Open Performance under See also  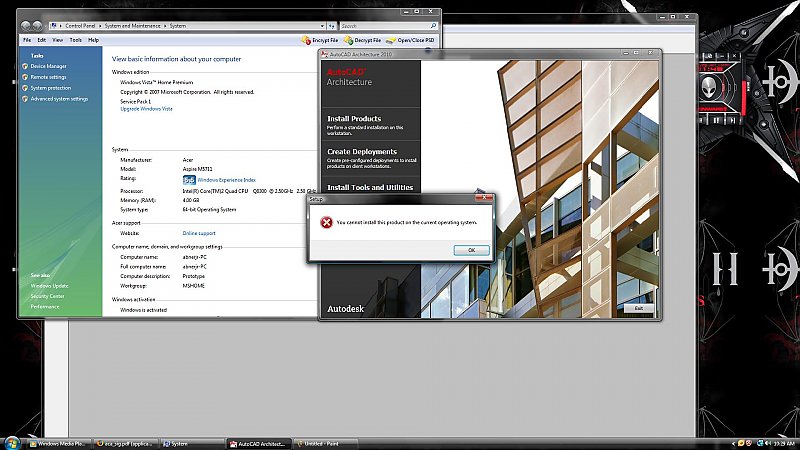[x=45, y=307]
